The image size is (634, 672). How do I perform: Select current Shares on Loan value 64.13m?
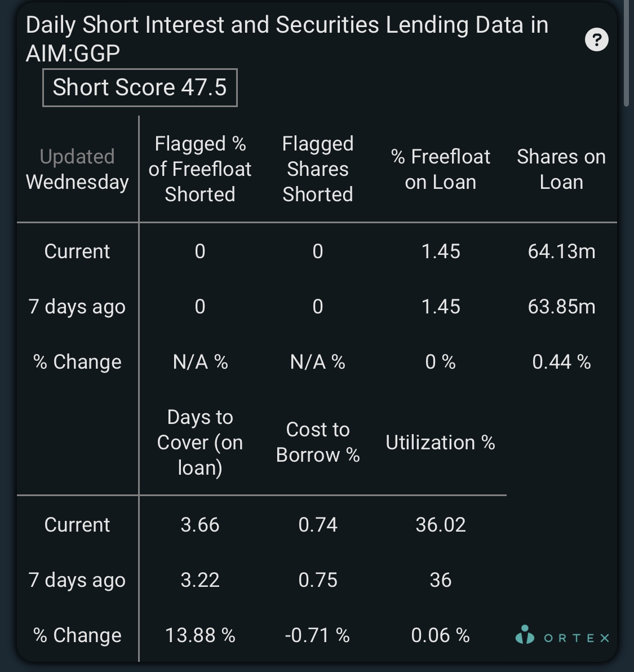click(562, 251)
